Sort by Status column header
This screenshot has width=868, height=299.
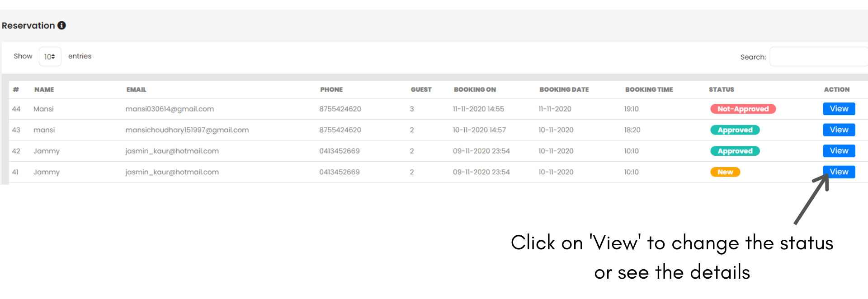coord(721,89)
